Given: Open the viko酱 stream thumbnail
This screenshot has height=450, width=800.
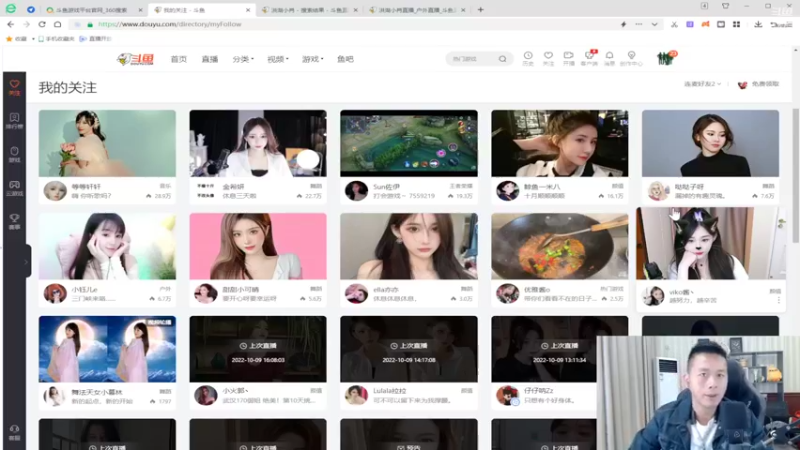Looking at the screenshot, I should (x=711, y=243).
